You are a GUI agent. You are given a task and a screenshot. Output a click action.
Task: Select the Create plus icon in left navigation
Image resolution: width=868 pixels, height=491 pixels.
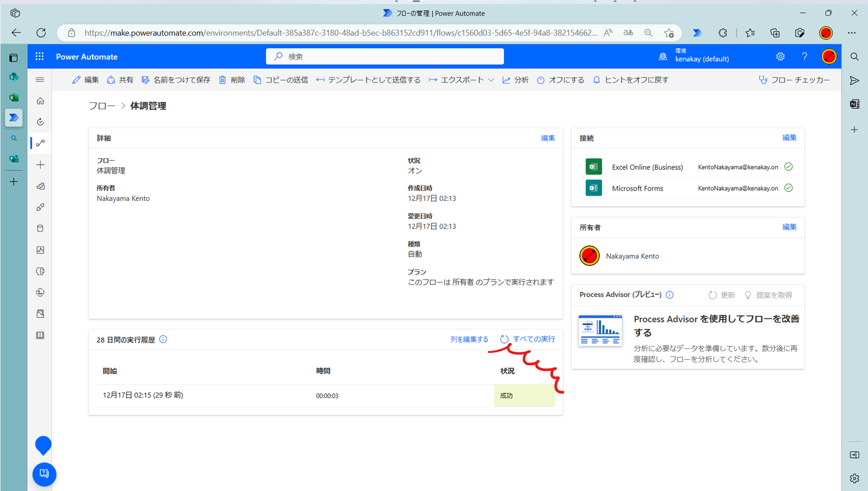point(40,164)
